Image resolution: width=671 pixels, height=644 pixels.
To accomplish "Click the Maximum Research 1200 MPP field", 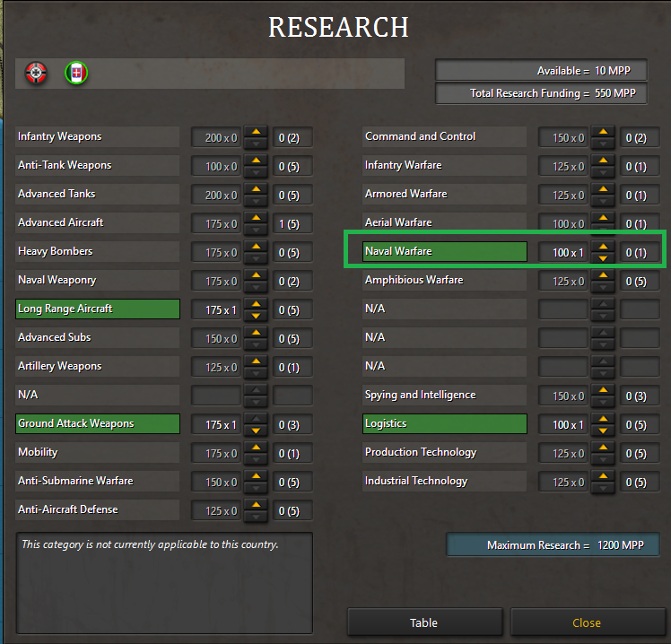I will click(553, 545).
